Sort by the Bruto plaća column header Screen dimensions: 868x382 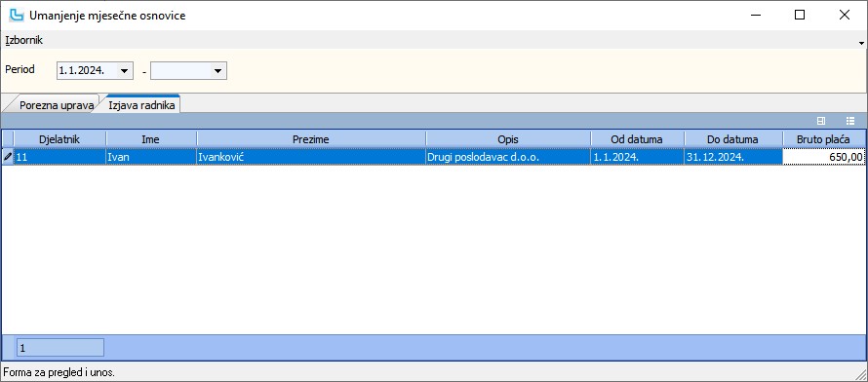[x=823, y=139]
